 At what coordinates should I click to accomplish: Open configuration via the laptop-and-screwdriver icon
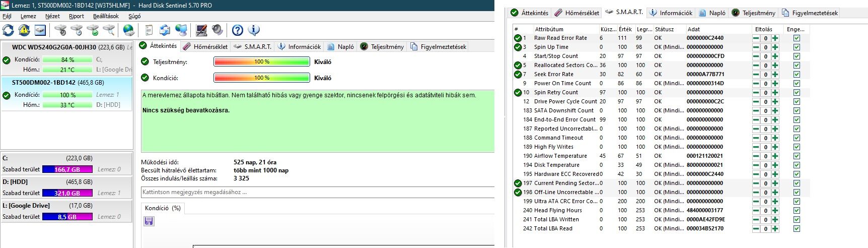(x=201, y=30)
